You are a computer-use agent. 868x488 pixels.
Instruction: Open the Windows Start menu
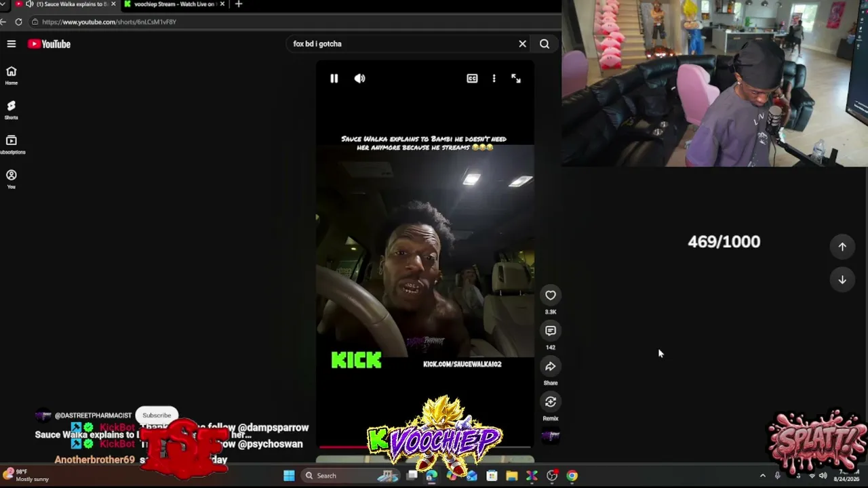[x=289, y=476]
